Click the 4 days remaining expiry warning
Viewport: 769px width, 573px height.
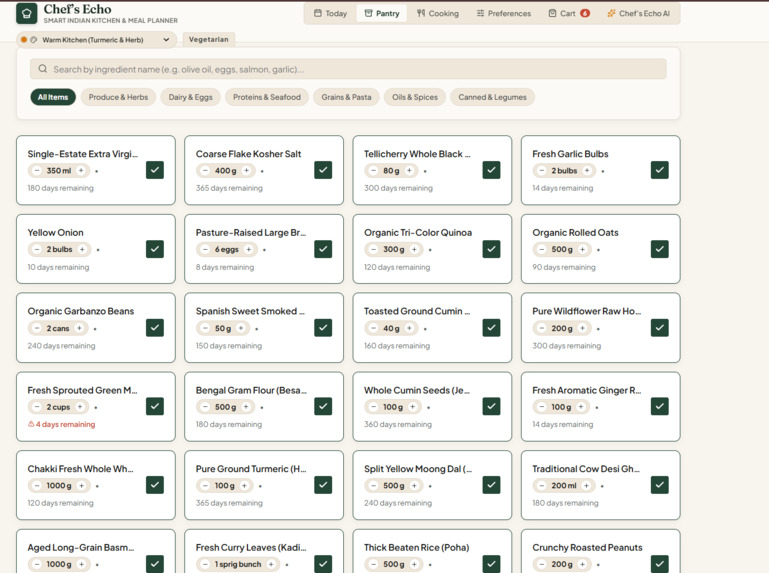click(62, 424)
